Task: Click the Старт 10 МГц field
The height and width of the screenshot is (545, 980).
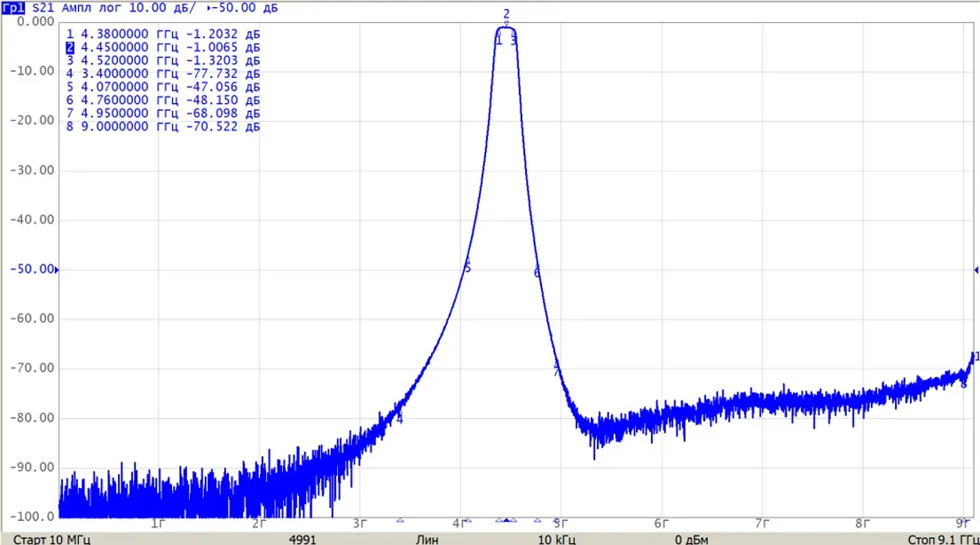Action: coord(51,540)
